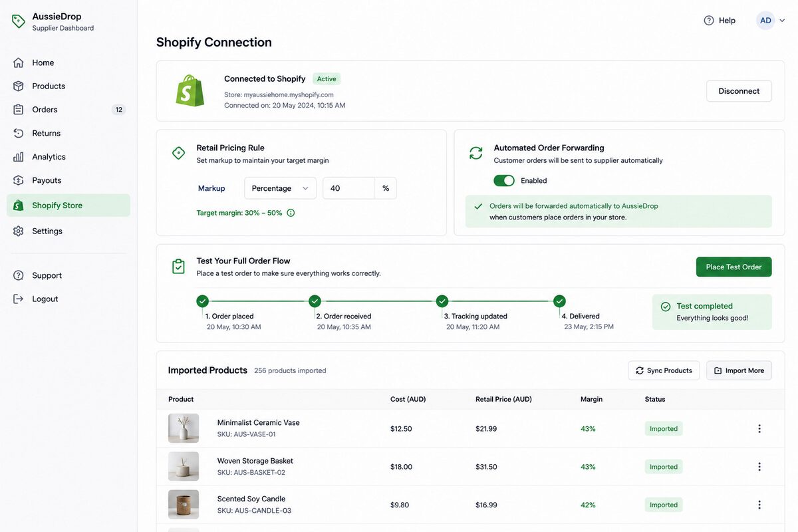Click the Settings gear icon
The width and height of the screenshot is (798, 532).
coord(19,231)
